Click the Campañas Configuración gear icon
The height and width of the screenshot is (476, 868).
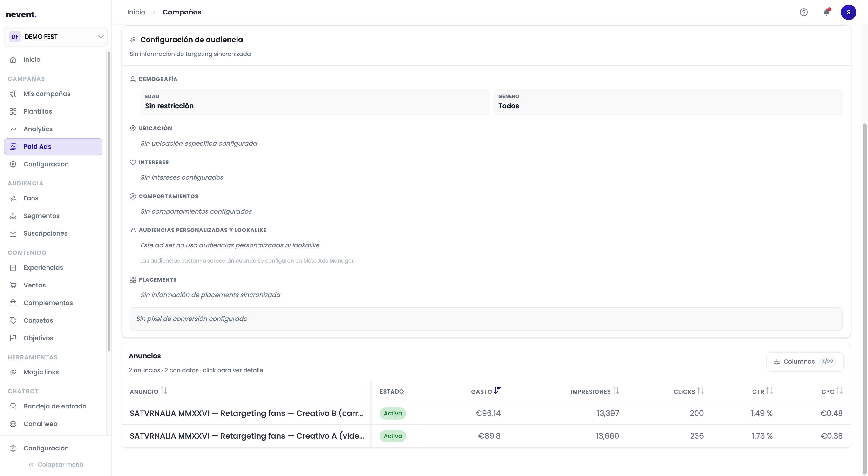13,164
